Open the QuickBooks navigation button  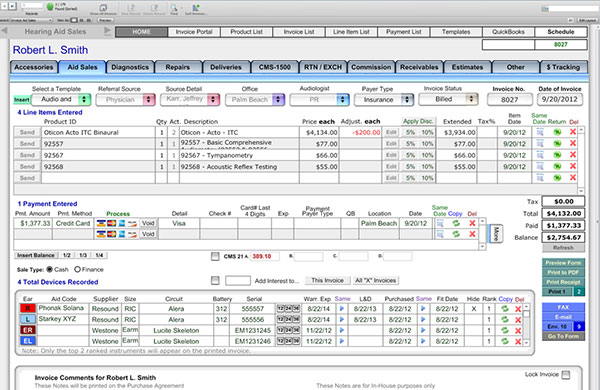click(508, 32)
